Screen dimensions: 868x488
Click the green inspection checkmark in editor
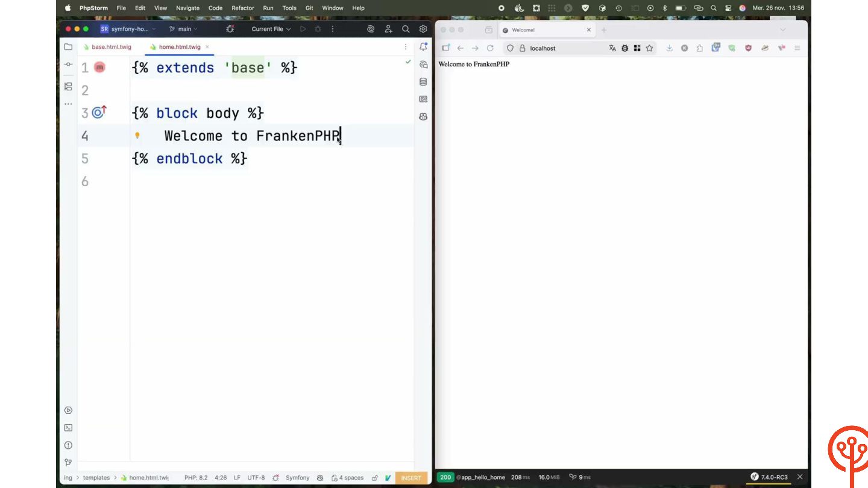(x=408, y=61)
